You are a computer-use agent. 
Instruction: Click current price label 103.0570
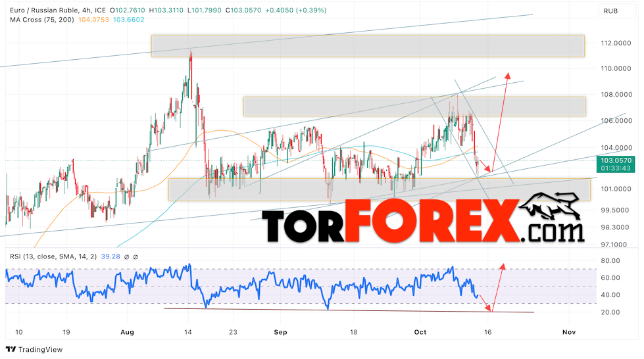click(616, 160)
